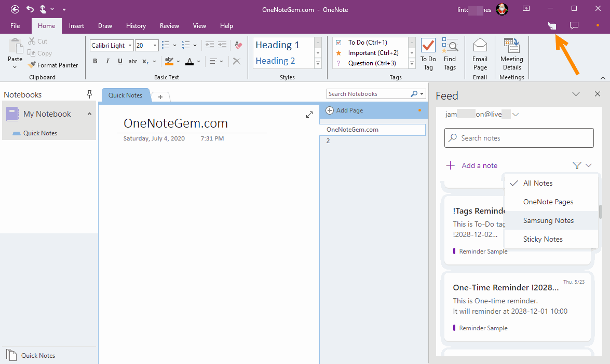Decrease indent of paragraph
The width and height of the screenshot is (610, 364).
209,45
